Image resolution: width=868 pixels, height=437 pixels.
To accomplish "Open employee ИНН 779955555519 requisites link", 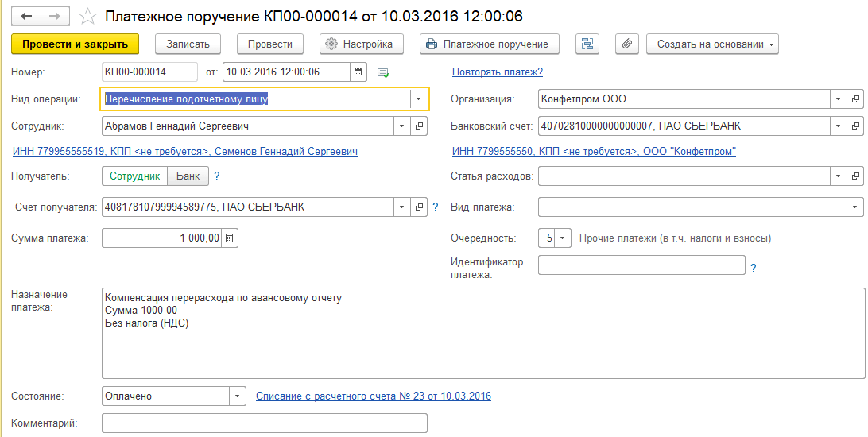I will click(184, 151).
